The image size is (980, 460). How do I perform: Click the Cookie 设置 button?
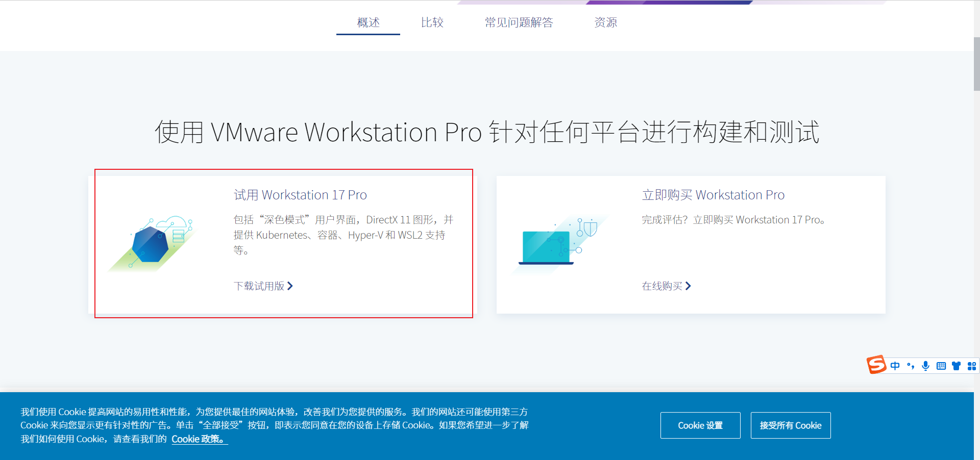pos(700,425)
